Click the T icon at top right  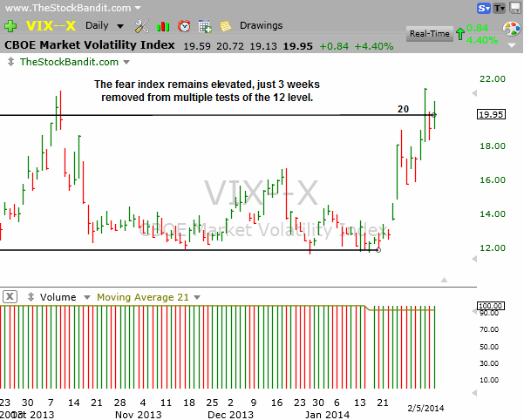coord(499,9)
